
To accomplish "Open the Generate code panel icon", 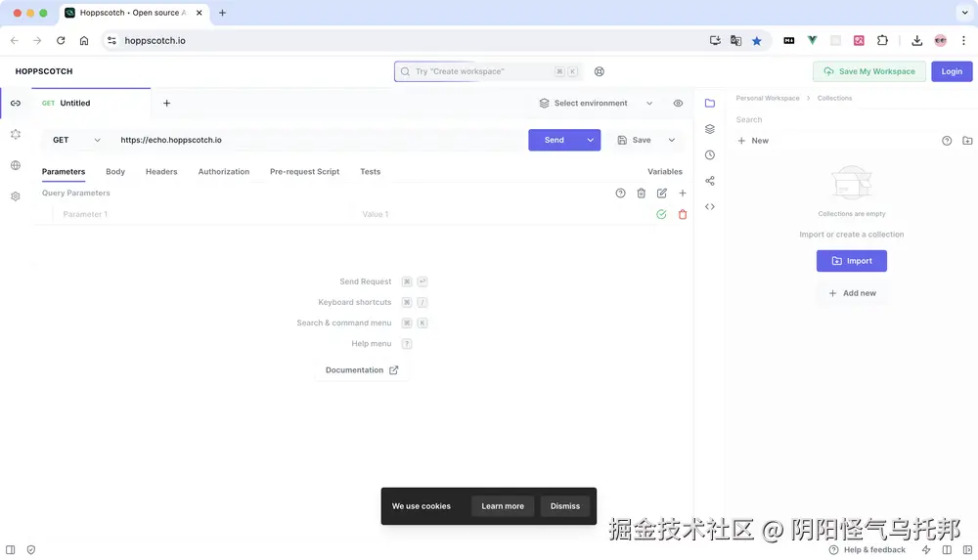I will (x=710, y=206).
